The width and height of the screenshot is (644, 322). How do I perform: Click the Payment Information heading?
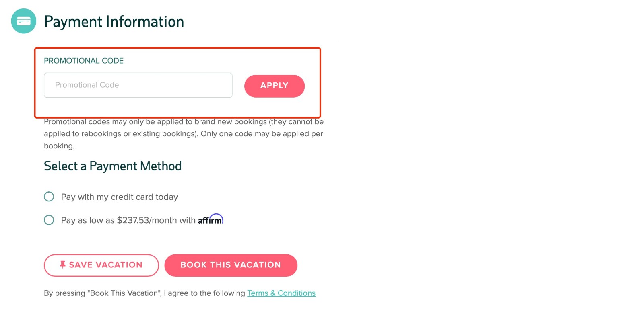coord(114,21)
